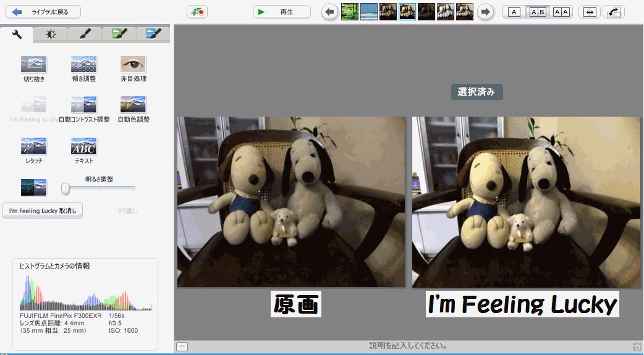Open the brush effects tab

pyautogui.click(x=85, y=35)
